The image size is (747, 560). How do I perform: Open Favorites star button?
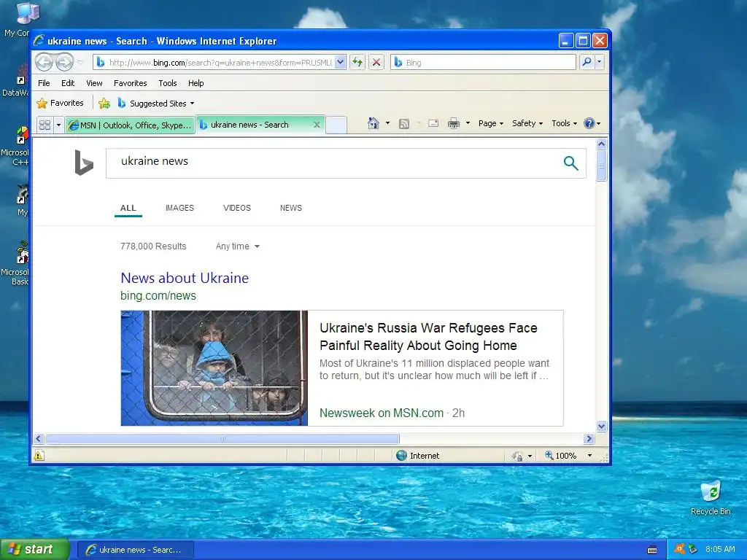tap(60, 103)
